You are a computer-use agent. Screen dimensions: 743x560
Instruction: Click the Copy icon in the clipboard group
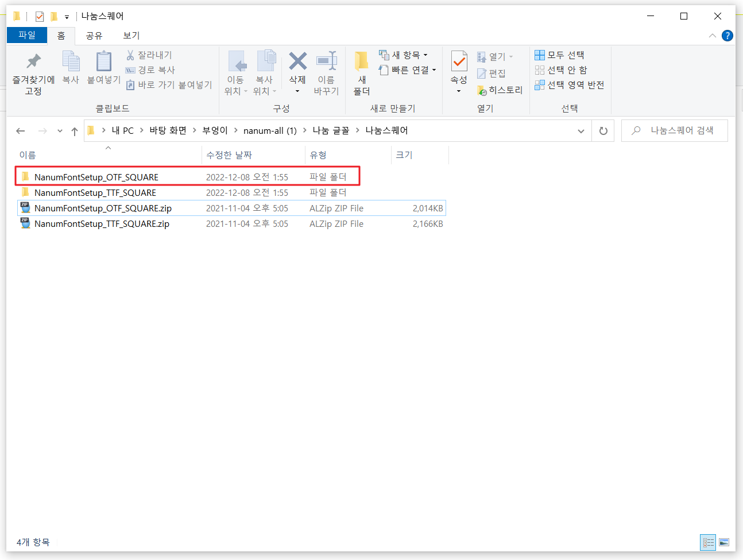pyautogui.click(x=71, y=61)
